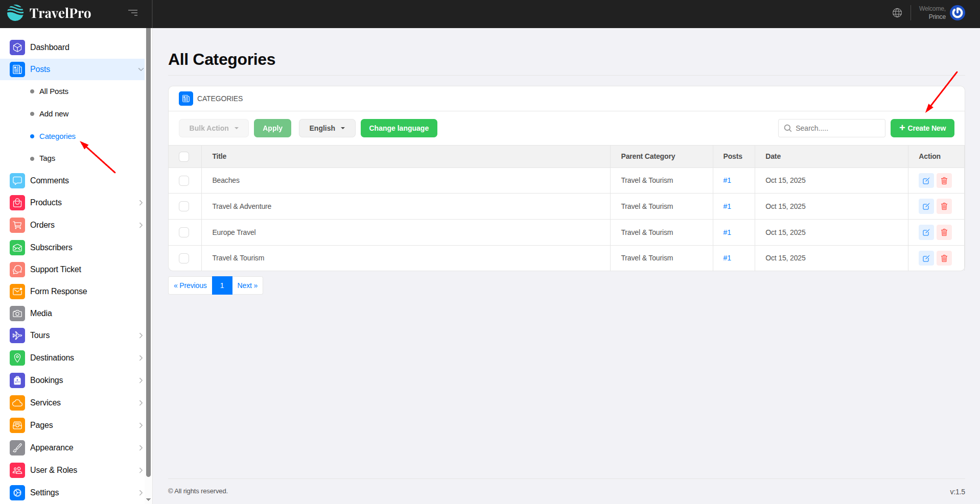
Task: Delete the Europe Travel category
Action: coord(944,232)
